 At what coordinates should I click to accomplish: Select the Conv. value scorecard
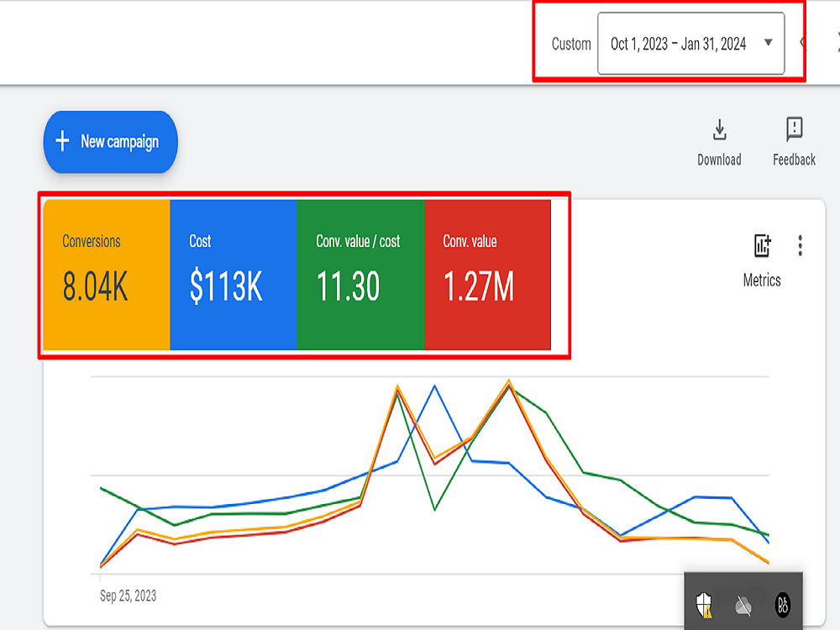pos(487,275)
